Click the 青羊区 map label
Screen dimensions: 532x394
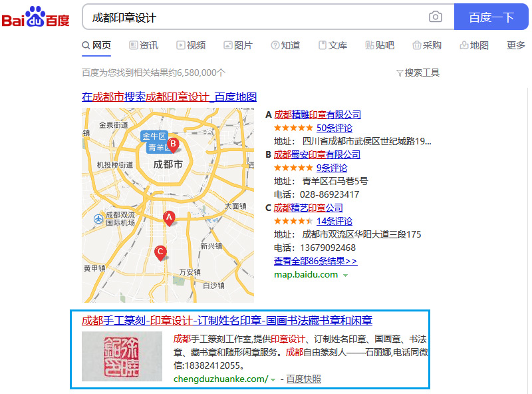158,148
